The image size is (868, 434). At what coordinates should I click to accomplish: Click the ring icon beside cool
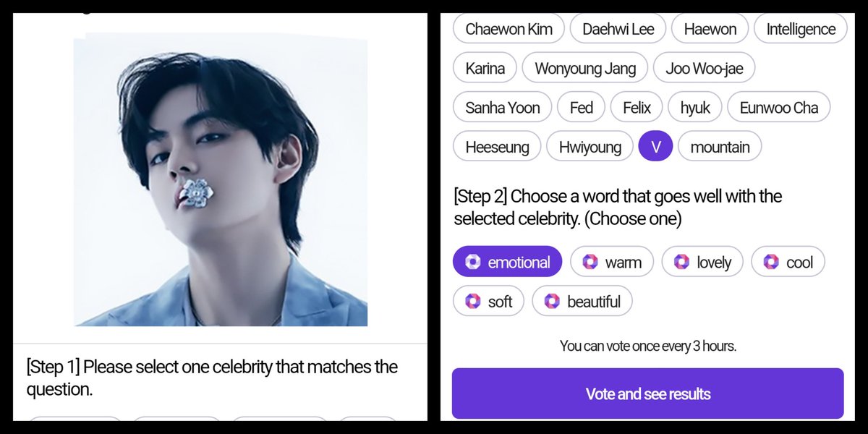pos(771,262)
